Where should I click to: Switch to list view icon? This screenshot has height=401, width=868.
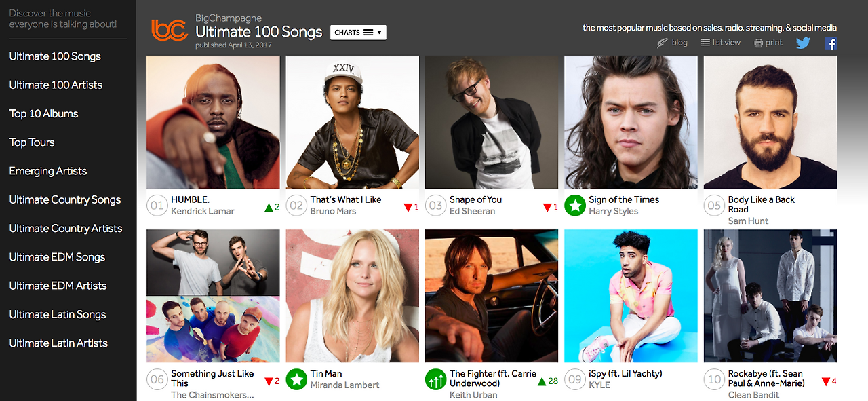coord(705,43)
